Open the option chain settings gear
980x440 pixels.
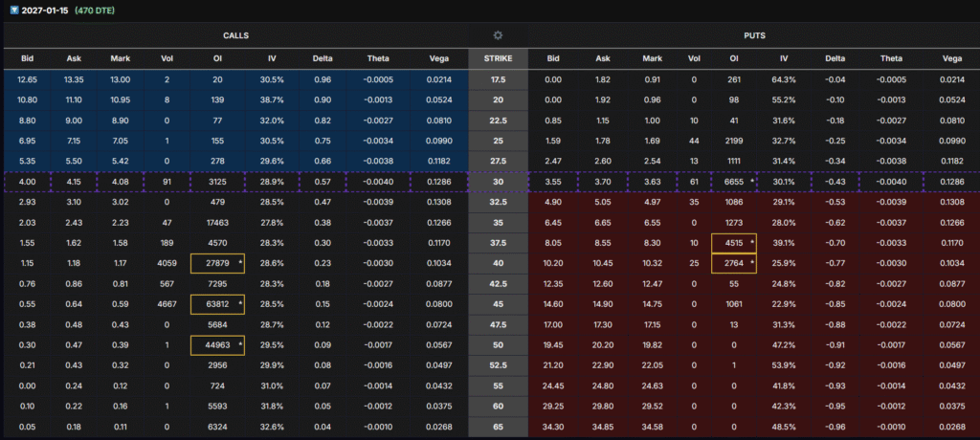pyautogui.click(x=498, y=35)
